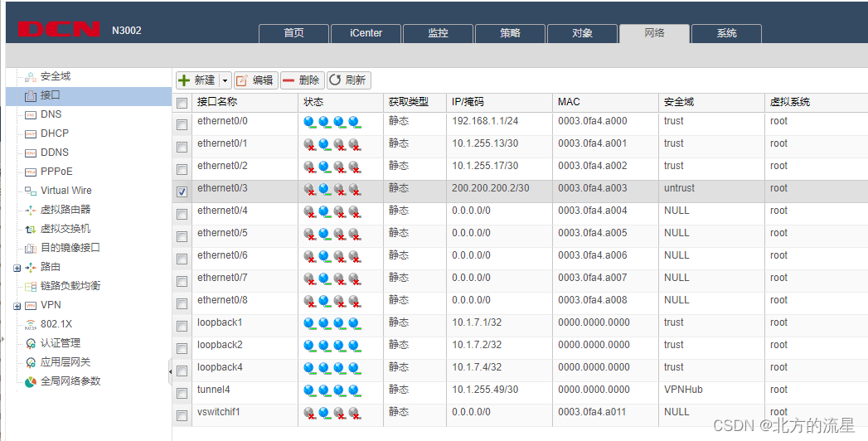This screenshot has height=441, width=868.
Task: Select the 网络 tab
Action: tap(654, 33)
